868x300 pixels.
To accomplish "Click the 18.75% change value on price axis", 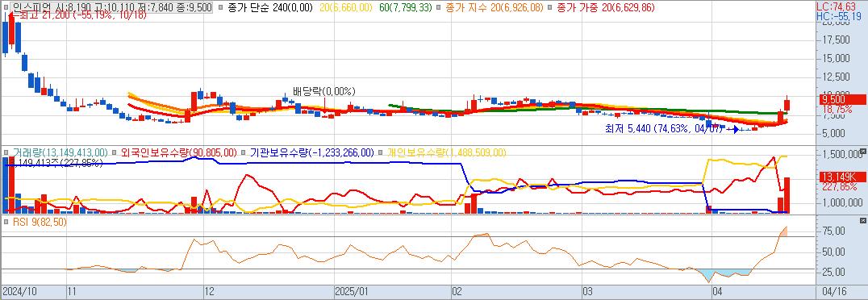I will tap(837, 110).
